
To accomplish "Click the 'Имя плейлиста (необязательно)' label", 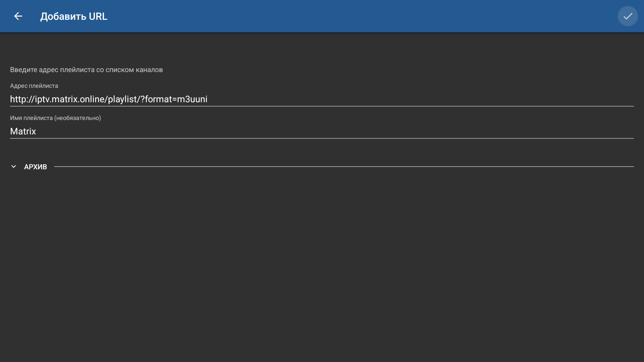I will pos(55,118).
